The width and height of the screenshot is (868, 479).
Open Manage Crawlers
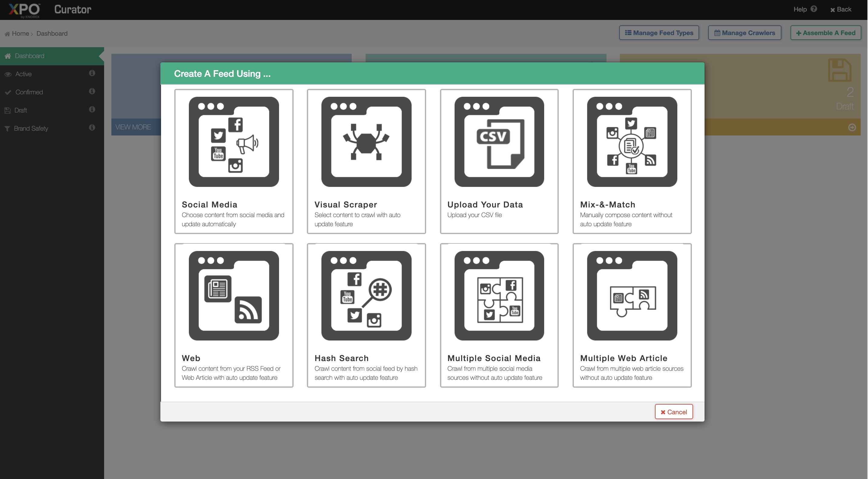click(x=744, y=33)
